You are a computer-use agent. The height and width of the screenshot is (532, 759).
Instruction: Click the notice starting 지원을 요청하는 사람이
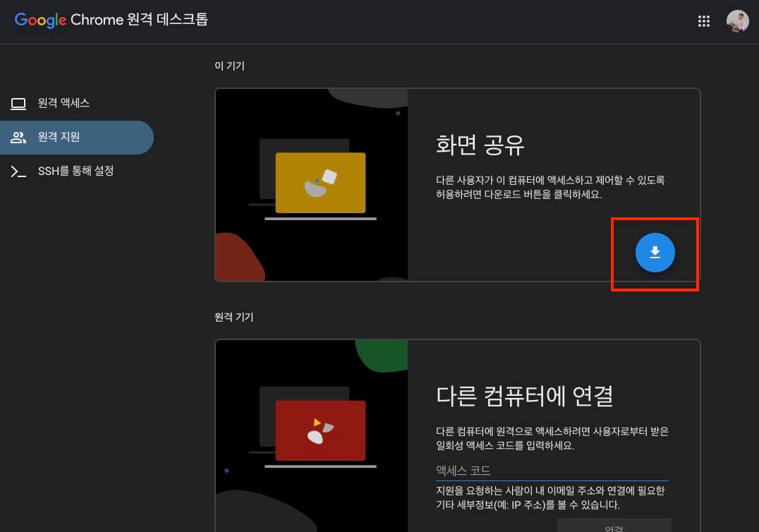click(550, 497)
